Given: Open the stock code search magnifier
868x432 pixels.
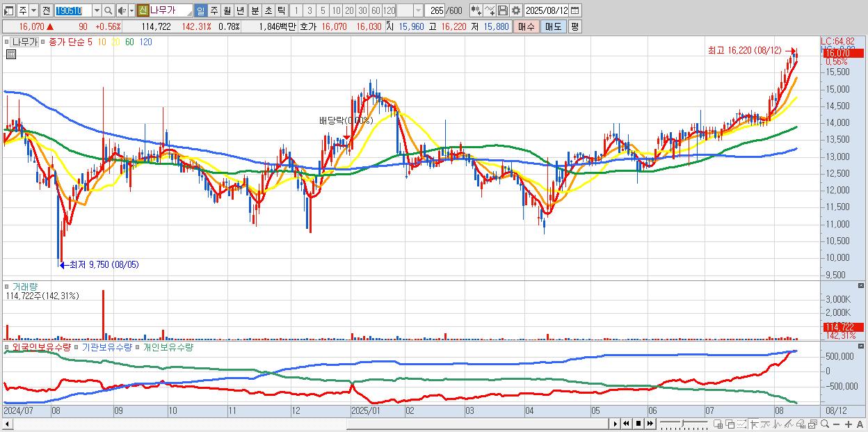Looking at the screenshot, I should [x=108, y=10].
